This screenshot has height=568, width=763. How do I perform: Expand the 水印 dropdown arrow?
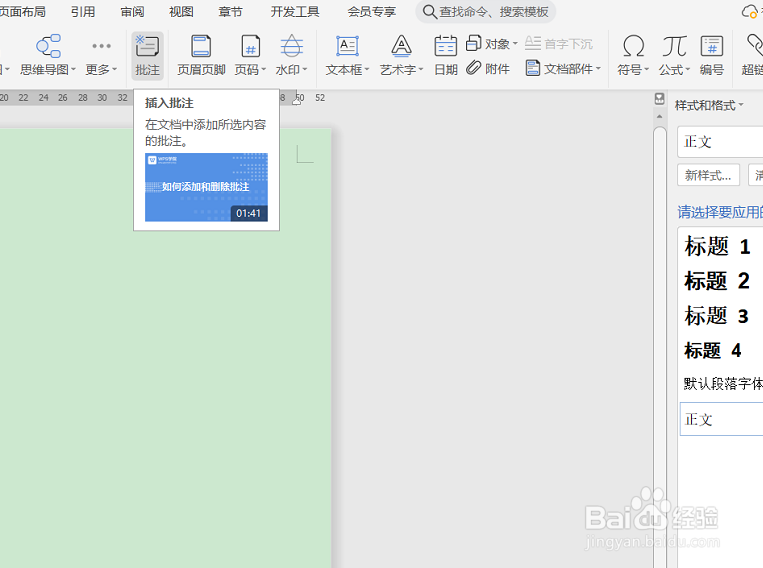click(305, 70)
